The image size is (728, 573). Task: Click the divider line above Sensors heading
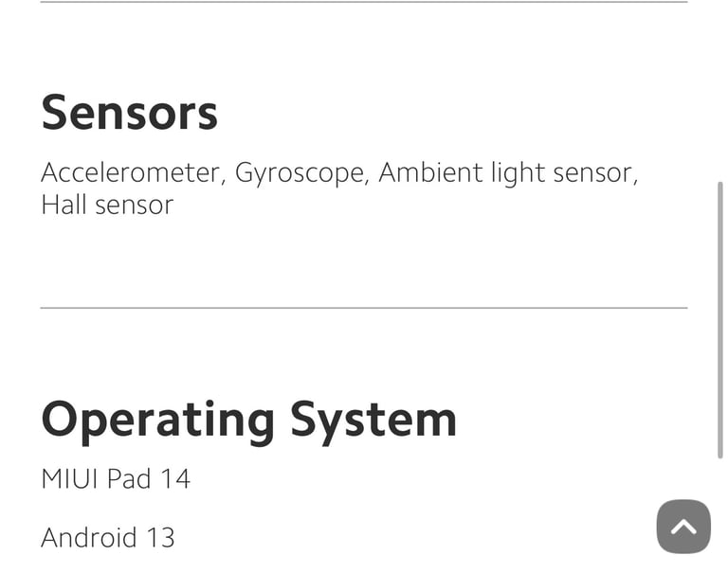pyautogui.click(x=364, y=2)
